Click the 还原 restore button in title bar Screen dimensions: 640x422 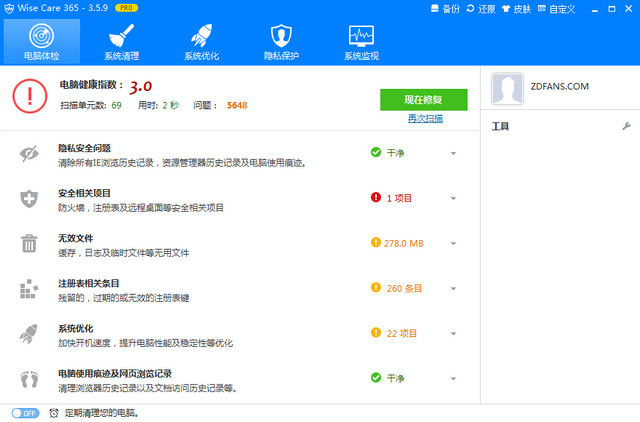click(x=481, y=9)
